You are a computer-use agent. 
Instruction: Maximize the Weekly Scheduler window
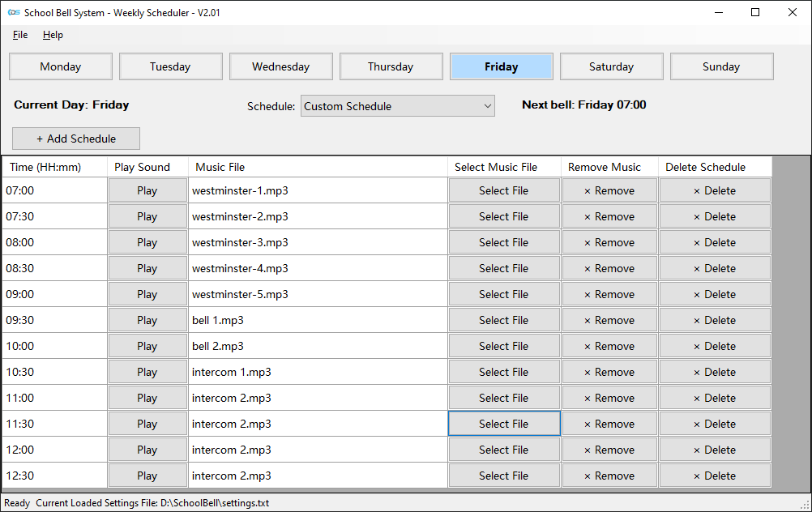pos(755,12)
